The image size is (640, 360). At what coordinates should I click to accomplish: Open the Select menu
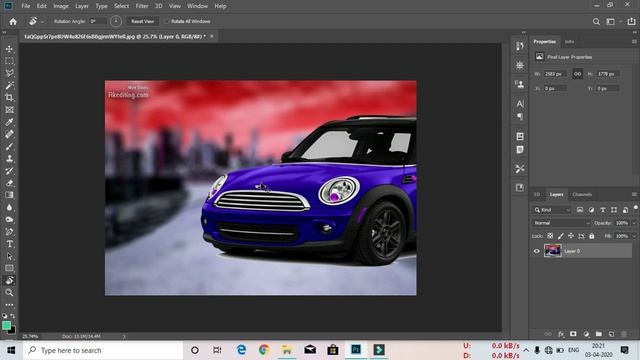click(121, 6)
